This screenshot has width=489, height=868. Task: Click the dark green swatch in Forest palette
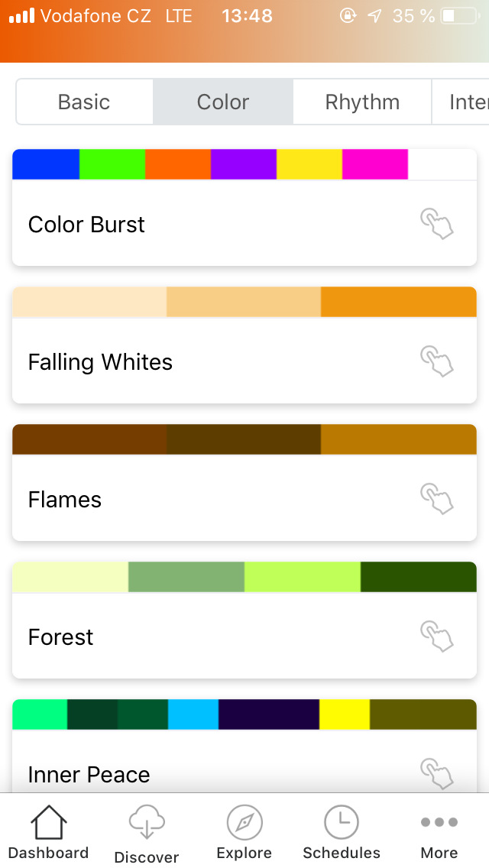[x=418, y=577]
